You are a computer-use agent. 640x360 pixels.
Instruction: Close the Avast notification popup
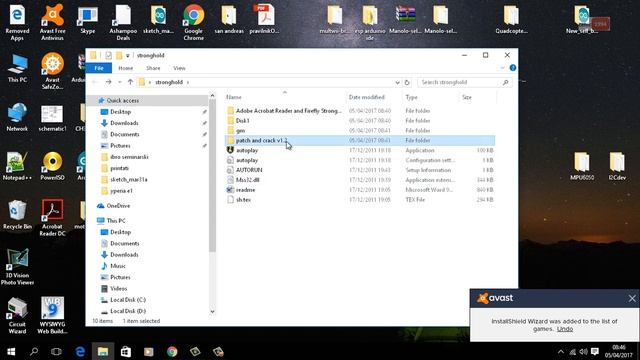632,298
